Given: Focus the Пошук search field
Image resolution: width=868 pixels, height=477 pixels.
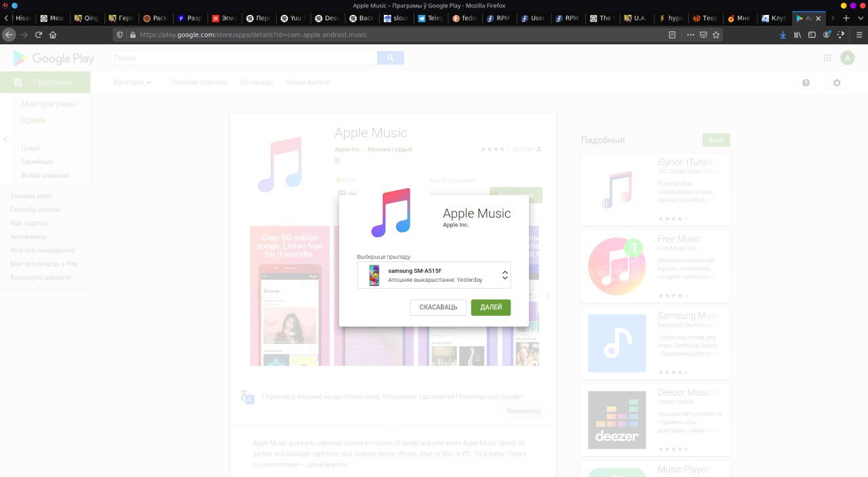Looking at the screenshot, I should (x=244, y=58).
